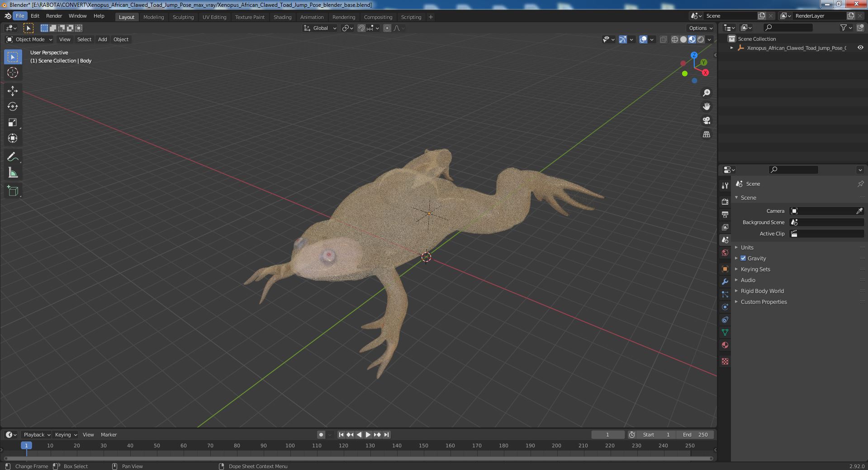Image resolution: width=868 pixels, height=470 pixels.
Task: Activate the Rotate tool
Action: coord(13,107)
